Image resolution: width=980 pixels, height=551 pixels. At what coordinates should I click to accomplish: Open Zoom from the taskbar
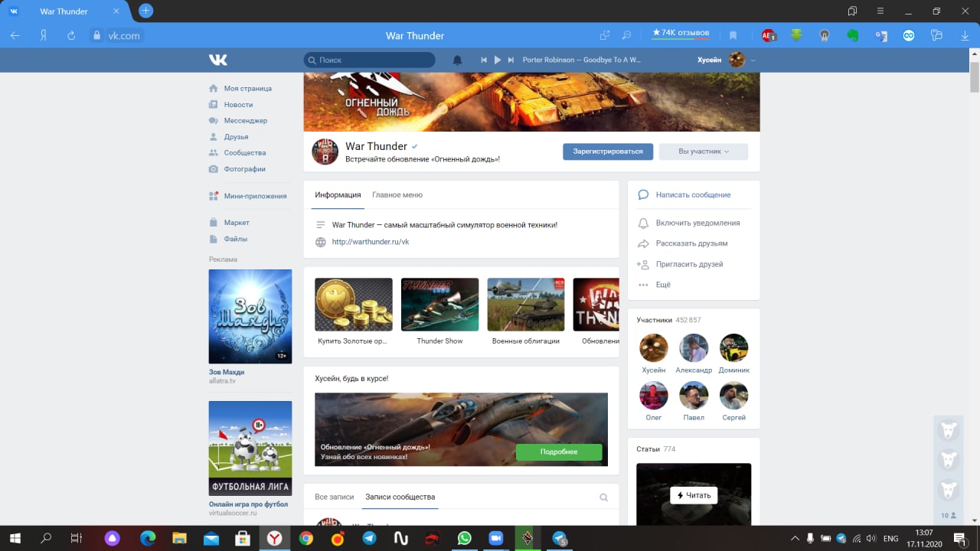tap(495, 538)
